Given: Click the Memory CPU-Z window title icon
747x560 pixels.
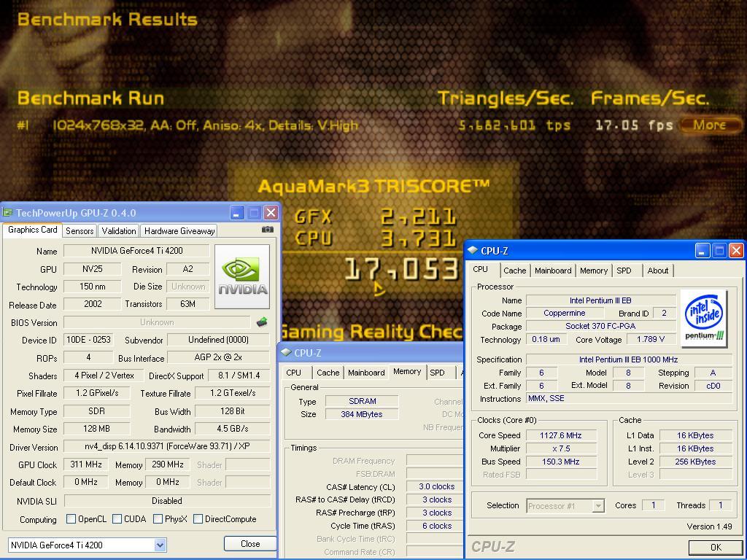Looking at the screenshot, I should click(x=286, y=352).
